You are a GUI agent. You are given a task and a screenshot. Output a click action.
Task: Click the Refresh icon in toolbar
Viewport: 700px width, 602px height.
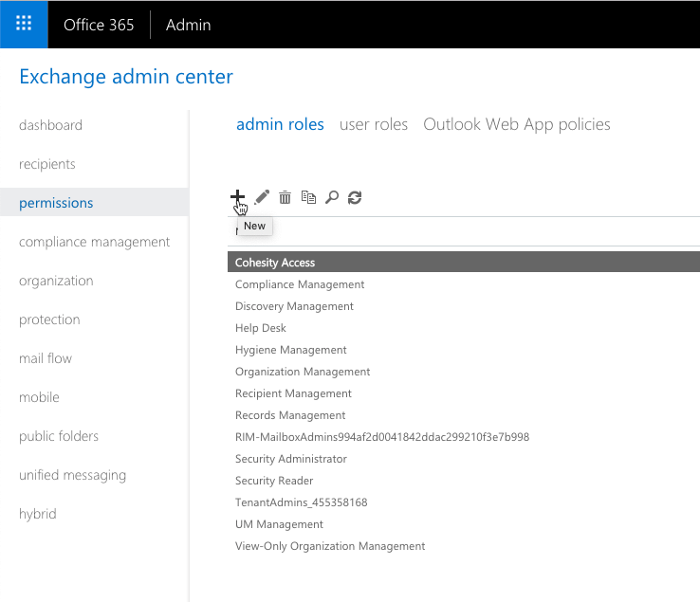[355, 197]
